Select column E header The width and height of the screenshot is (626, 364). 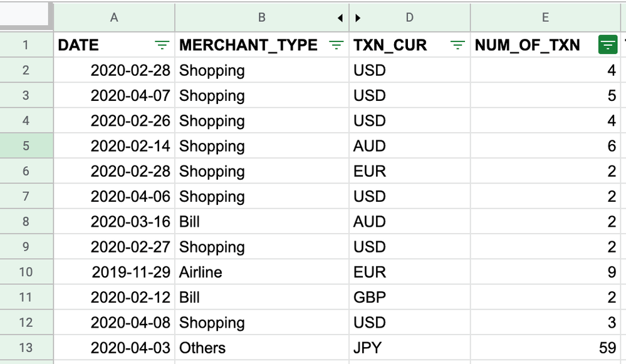(545, 17)
